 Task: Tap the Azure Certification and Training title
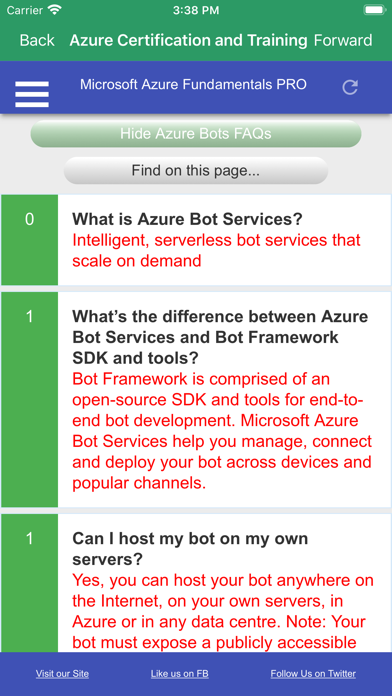(x=188, y=40)
